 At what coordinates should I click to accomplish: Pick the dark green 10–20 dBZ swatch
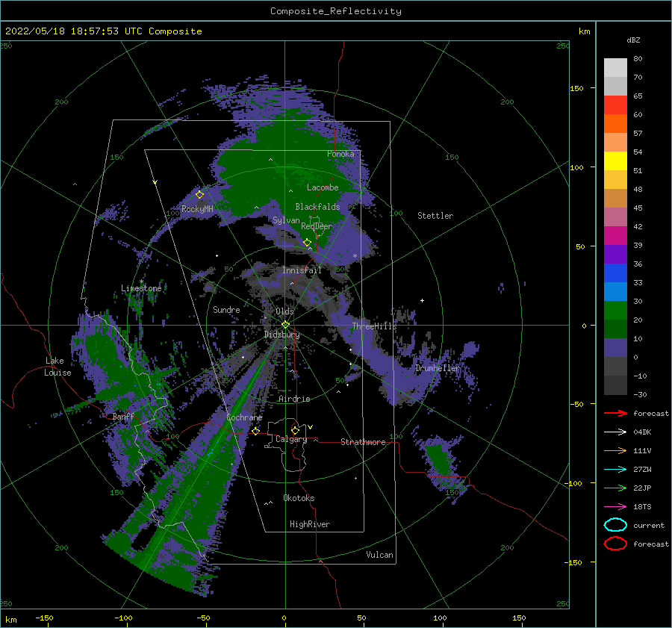click(615, 329)
